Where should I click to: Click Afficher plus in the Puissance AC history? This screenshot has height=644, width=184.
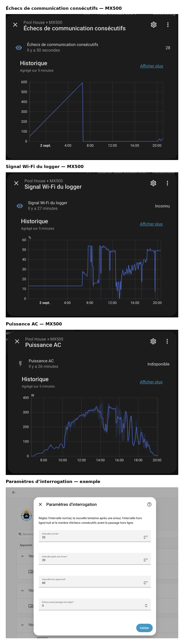pos(151,382)
